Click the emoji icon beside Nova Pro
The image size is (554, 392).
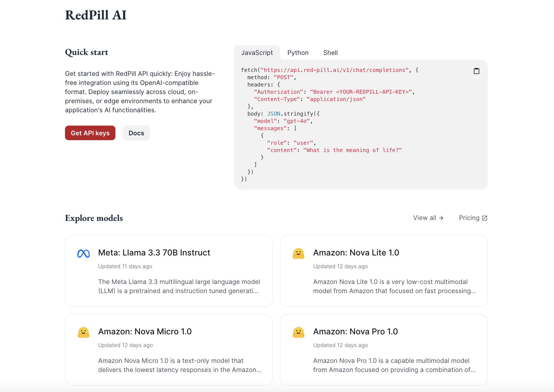click(x=299, y=333)
